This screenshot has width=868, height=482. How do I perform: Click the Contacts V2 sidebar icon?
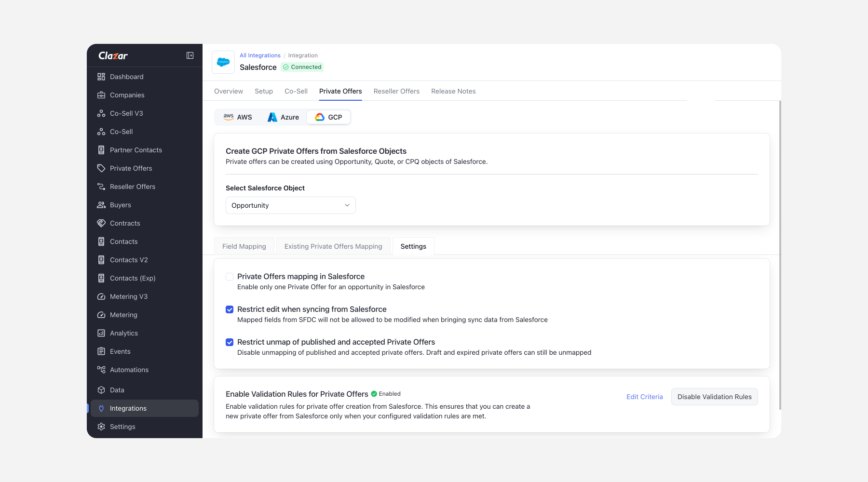[x=101, y=260]
